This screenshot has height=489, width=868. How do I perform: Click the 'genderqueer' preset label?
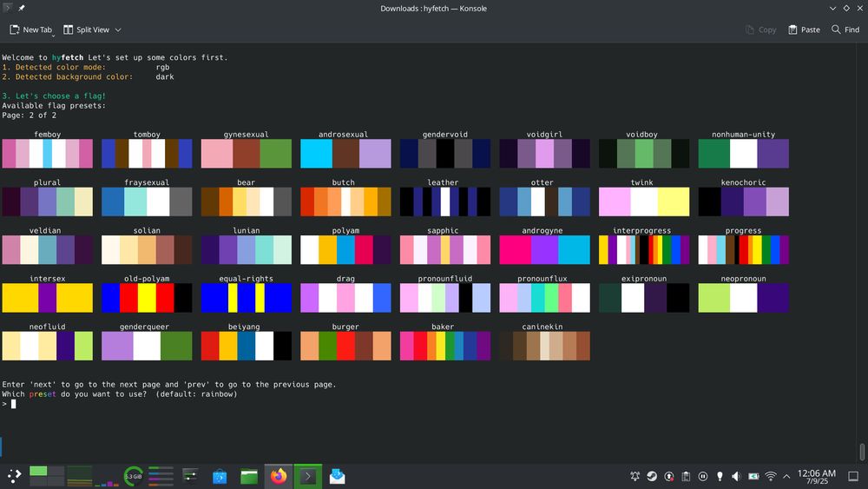tap(144, 327)
